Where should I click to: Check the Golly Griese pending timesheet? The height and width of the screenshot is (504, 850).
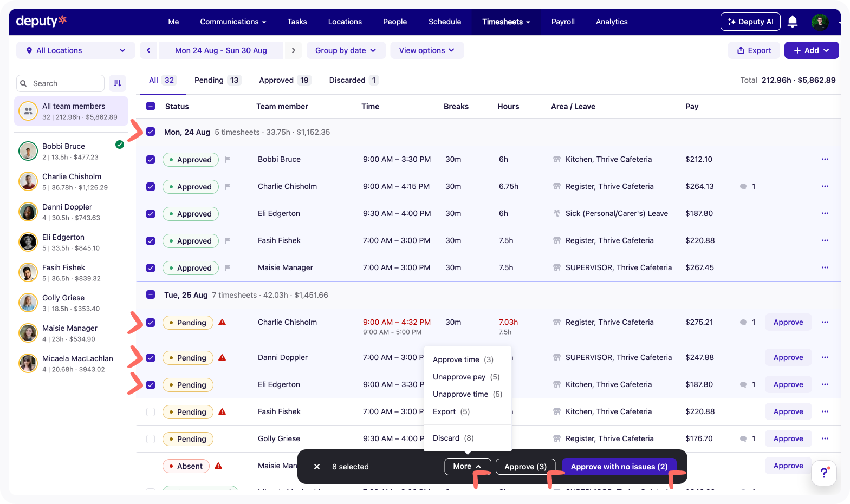[x=151, y=439]
